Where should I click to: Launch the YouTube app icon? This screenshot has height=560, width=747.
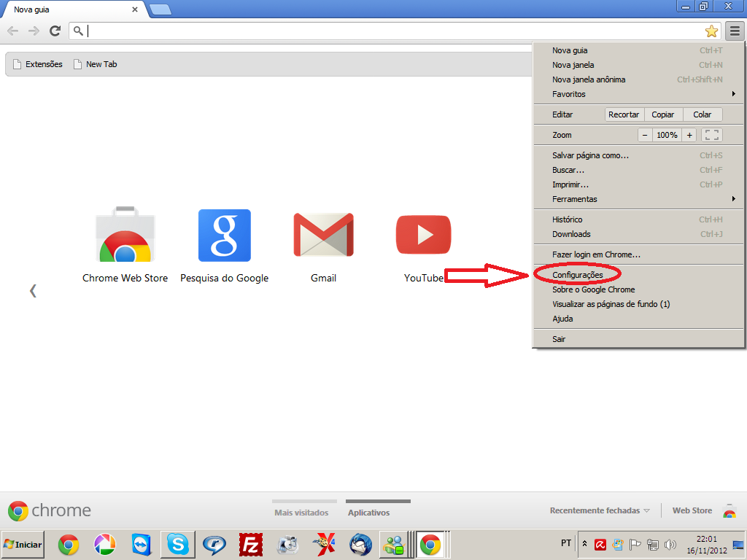(423, 235)
